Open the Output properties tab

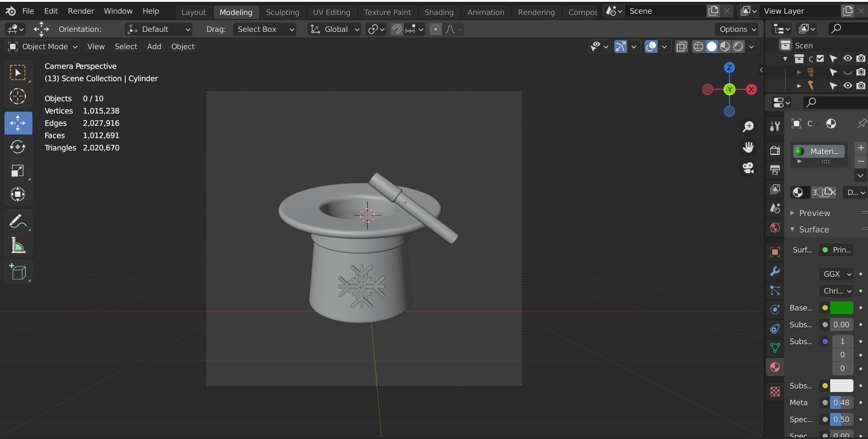point(775,170)
